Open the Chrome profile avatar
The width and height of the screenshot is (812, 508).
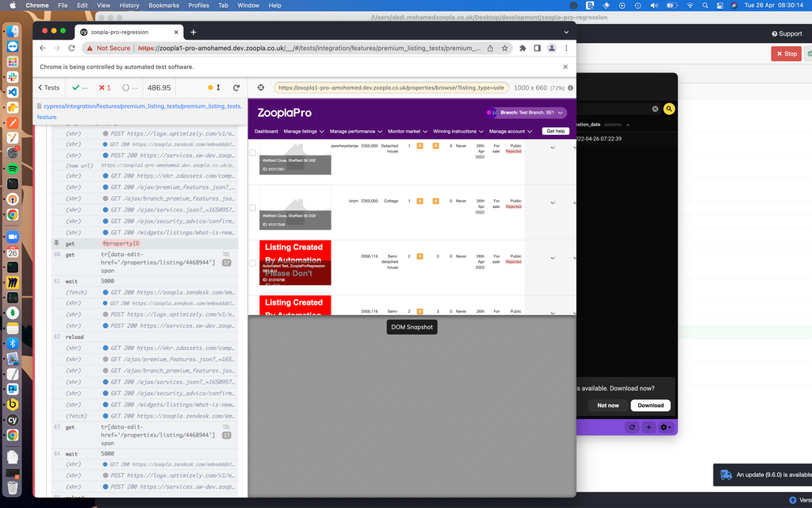pos(552,48)
